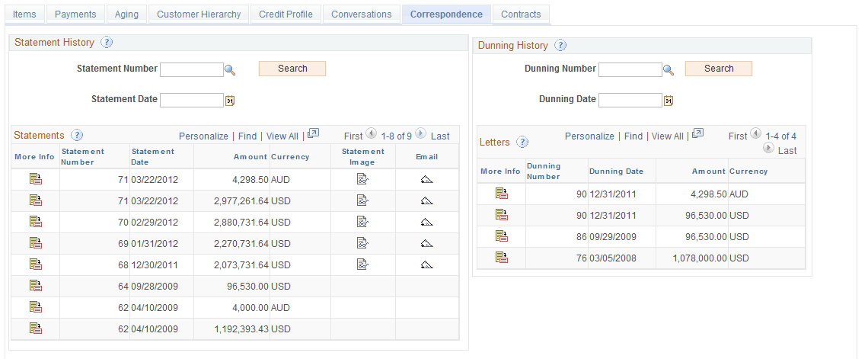Image resolution: width=868 pixels, height=359 pixels.
Task: Open Statement History help icon
Action: [x=107, y=42]
